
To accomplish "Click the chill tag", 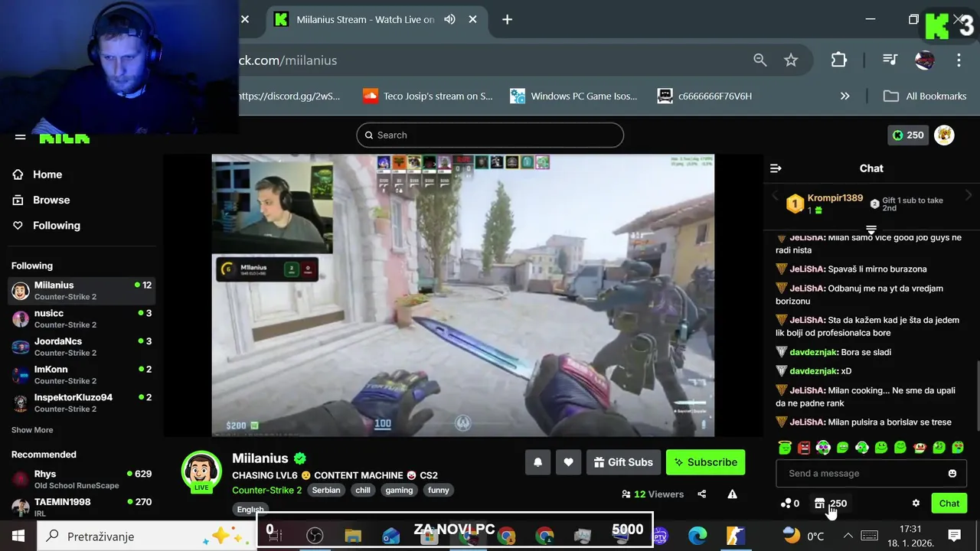I will pos(363,490).
